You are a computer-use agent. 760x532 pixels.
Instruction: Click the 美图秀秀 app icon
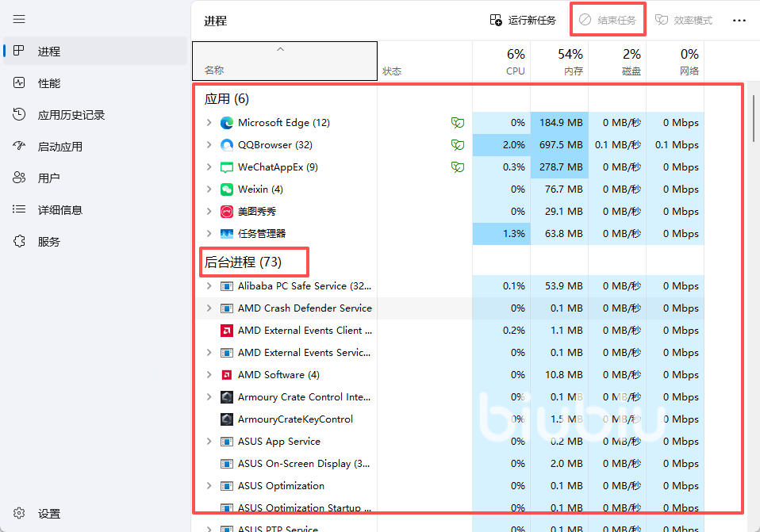(x=226, y=212)
